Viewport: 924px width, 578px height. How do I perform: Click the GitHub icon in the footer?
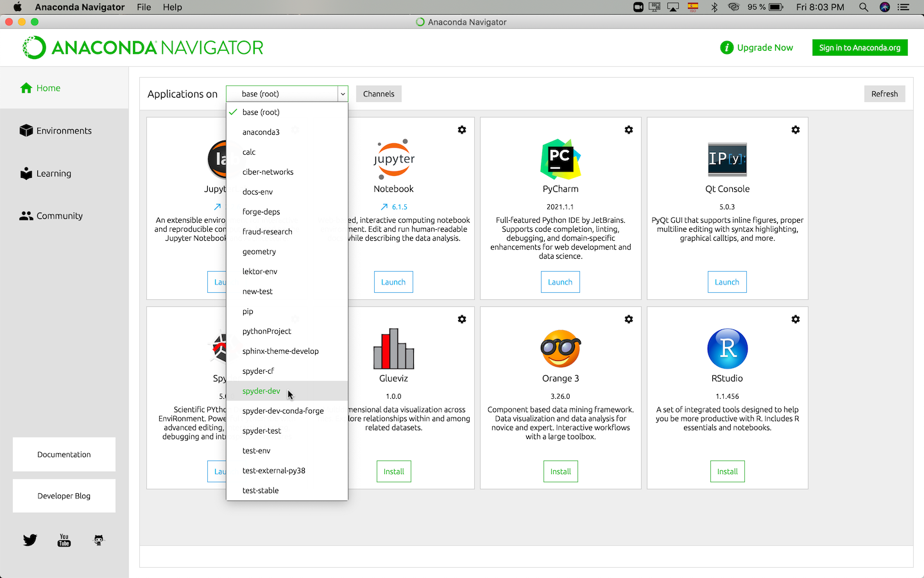pos(98,540)
